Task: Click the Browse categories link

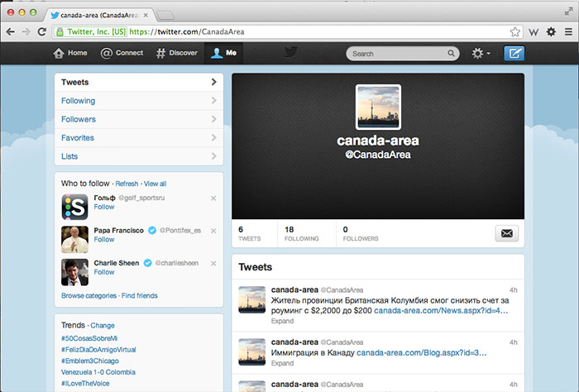Action: (89, 295)
